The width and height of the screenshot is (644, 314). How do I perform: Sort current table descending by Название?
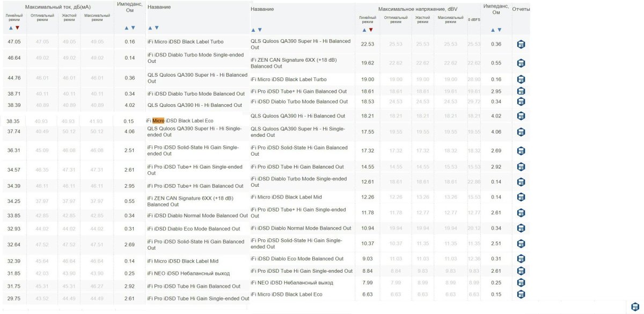coord(156,28)
